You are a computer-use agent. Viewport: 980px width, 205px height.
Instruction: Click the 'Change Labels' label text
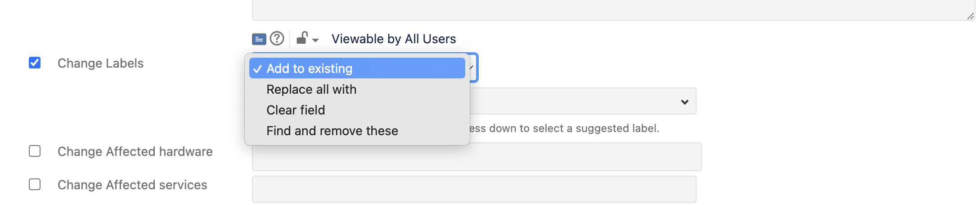100,63
